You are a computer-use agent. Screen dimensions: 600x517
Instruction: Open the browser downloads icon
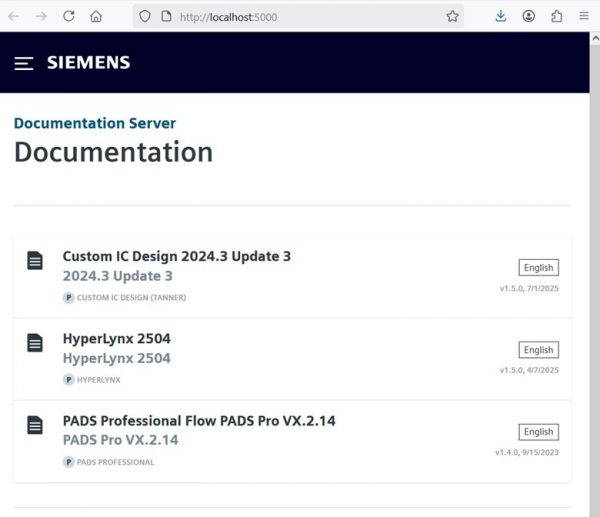click(501, 16)
